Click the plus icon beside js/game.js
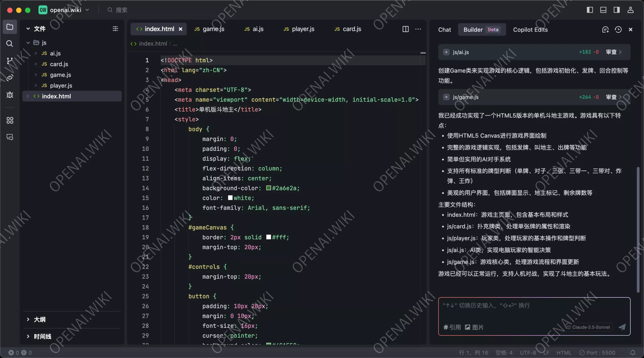Screen dimensions: 644x358 click(x=446, y=97)
